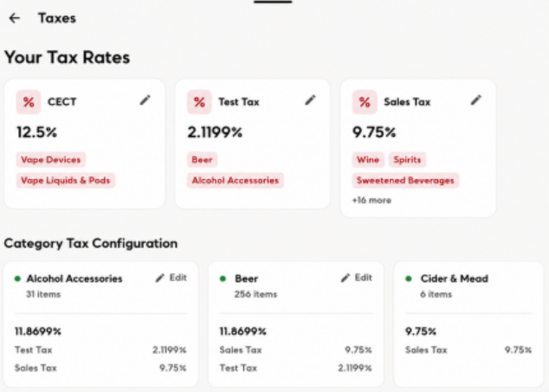Click the 9.75% rate on Sales Tax card

(x=374, y=132)
